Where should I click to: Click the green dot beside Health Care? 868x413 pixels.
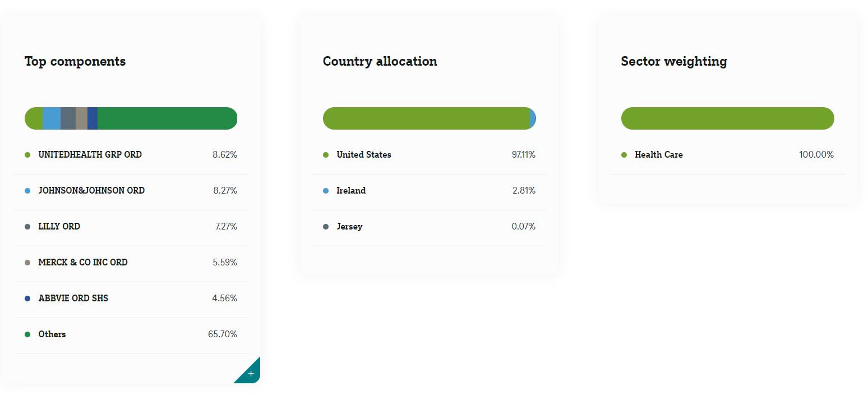coord(624,155)
